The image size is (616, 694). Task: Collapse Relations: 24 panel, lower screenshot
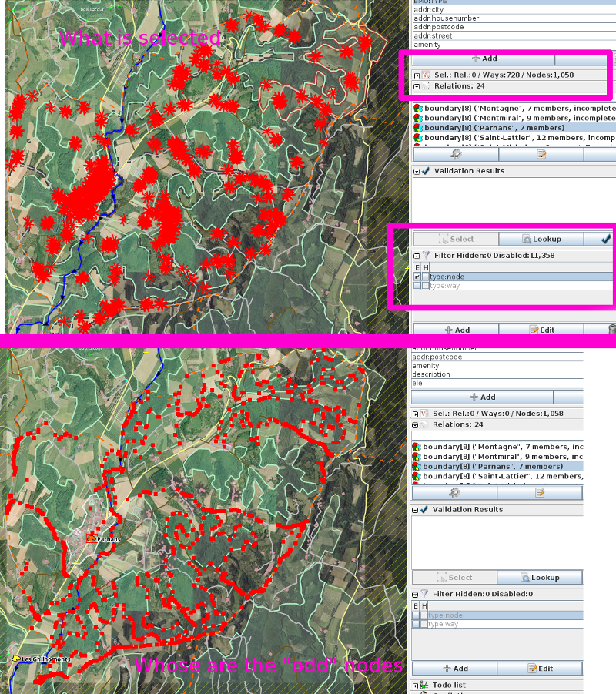(x=415, y=425)
